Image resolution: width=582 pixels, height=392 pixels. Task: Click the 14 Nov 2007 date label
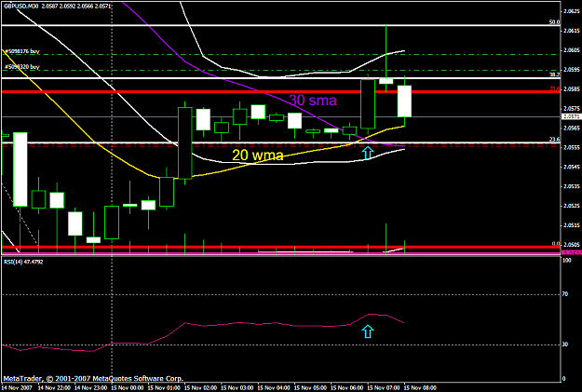[17, 388]
